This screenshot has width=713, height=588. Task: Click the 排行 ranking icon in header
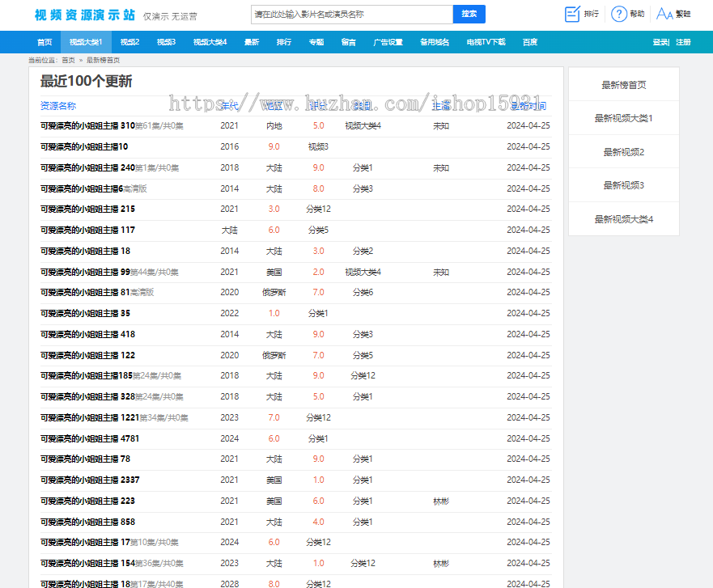(x=572, y=14)
